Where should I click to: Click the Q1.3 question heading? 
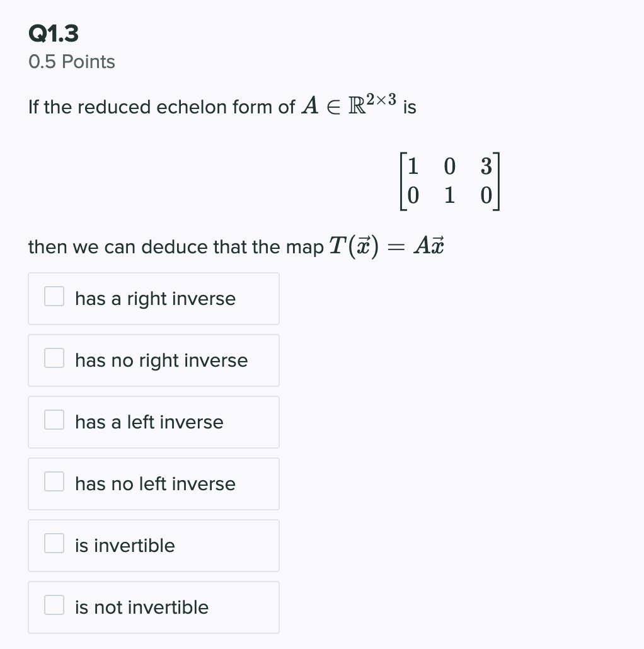point(53,33)
